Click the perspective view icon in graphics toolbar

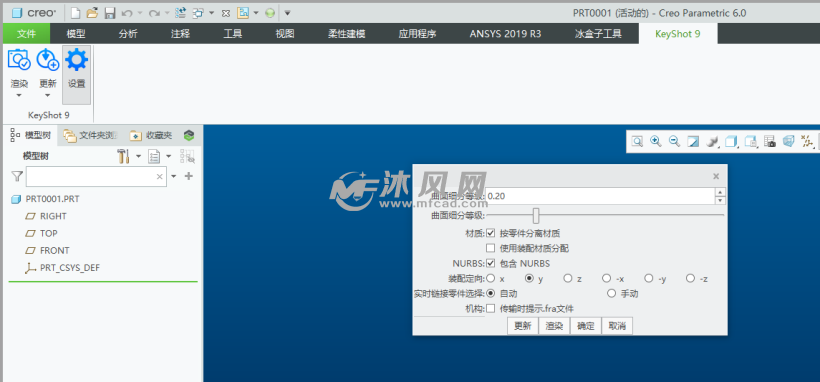788,141
